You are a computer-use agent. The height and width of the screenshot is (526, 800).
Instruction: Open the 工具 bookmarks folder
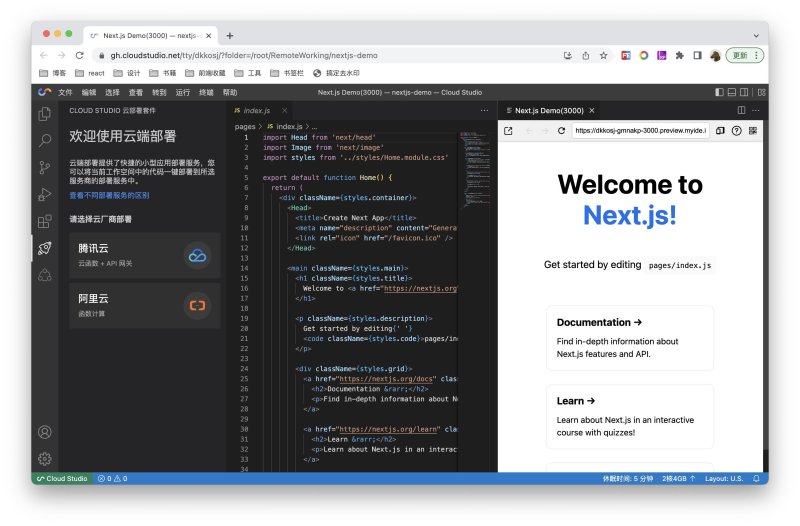point(248,73)
